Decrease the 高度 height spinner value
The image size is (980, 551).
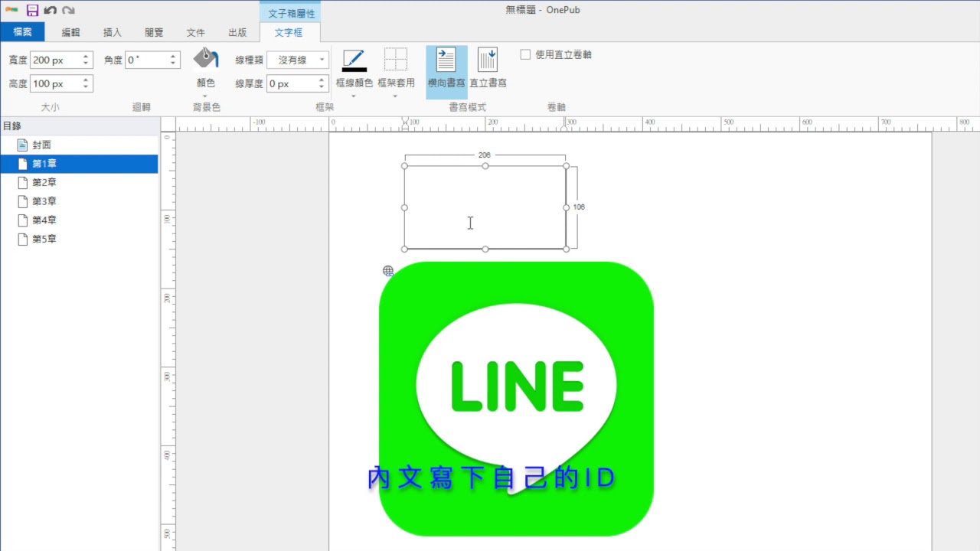[x=86, y=87]
